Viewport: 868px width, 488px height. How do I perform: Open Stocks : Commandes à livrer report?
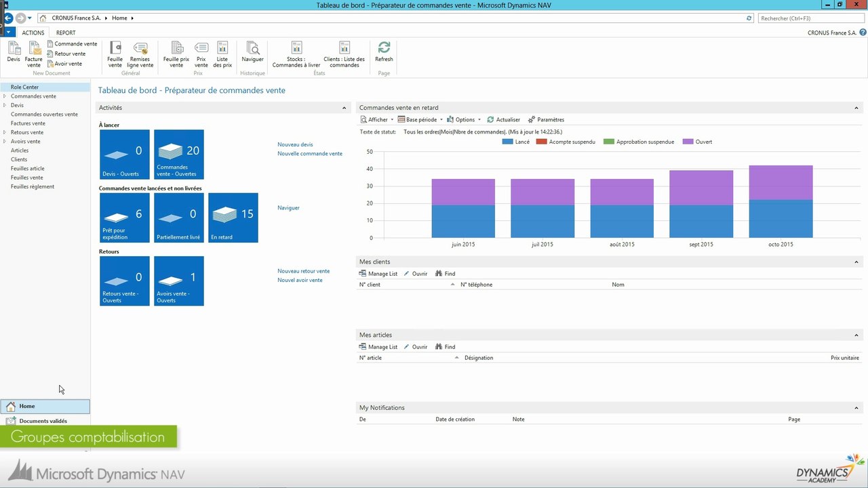click(x=296, y=54)
